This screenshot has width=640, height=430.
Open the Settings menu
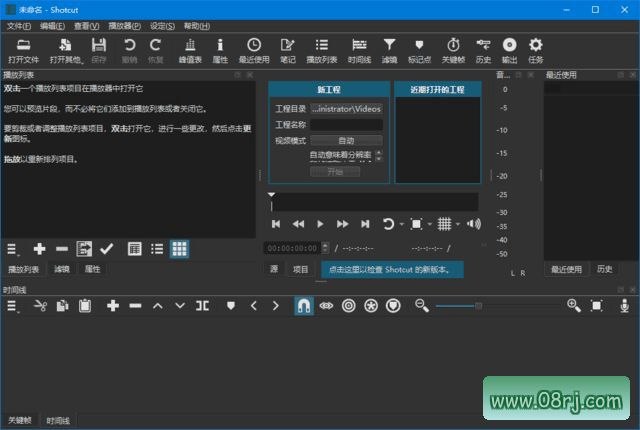162,26
